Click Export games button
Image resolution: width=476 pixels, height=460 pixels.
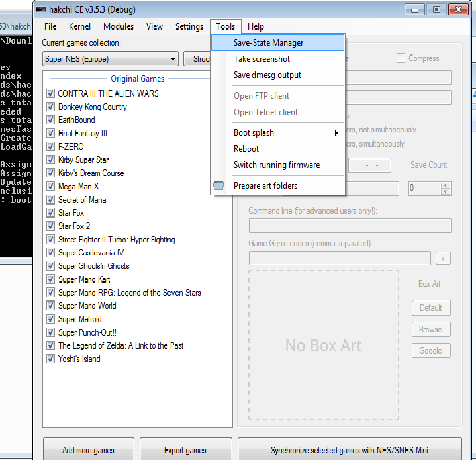(185, 450)
